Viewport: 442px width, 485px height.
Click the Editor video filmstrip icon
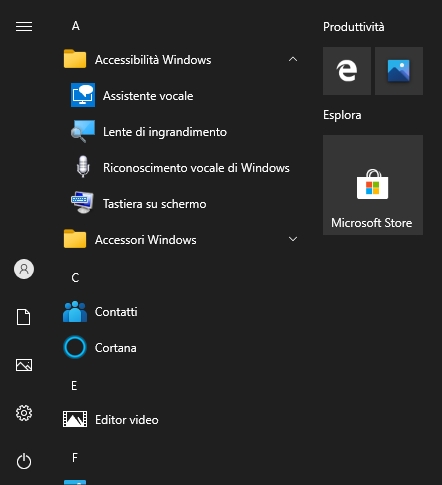pyautogui.click(x=75, y=419)
